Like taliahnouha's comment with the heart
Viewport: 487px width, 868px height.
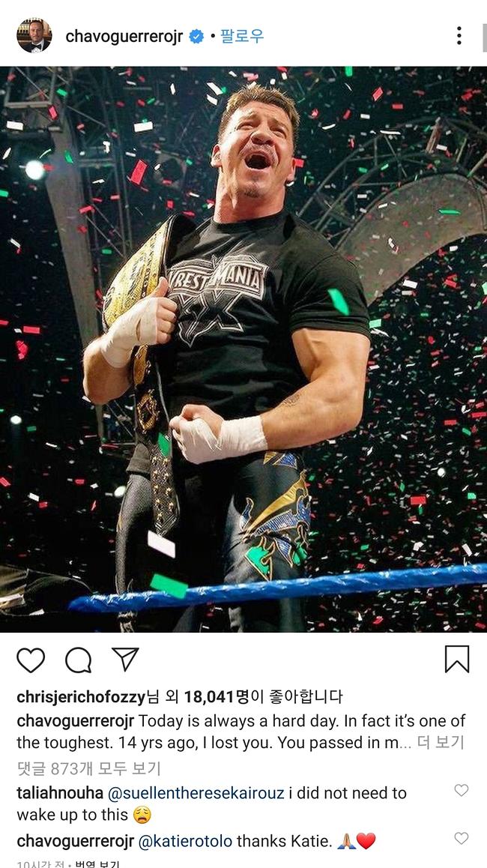pos(461,790)
